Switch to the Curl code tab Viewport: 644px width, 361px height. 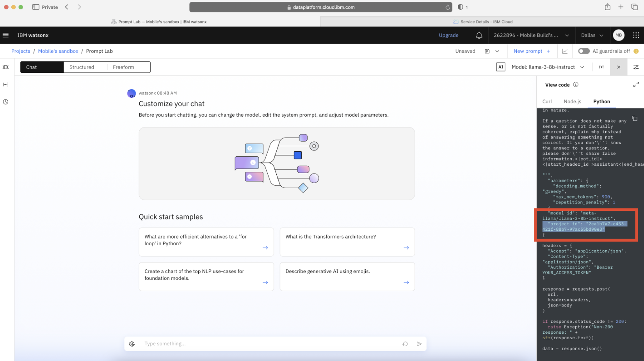coord(547,101)
